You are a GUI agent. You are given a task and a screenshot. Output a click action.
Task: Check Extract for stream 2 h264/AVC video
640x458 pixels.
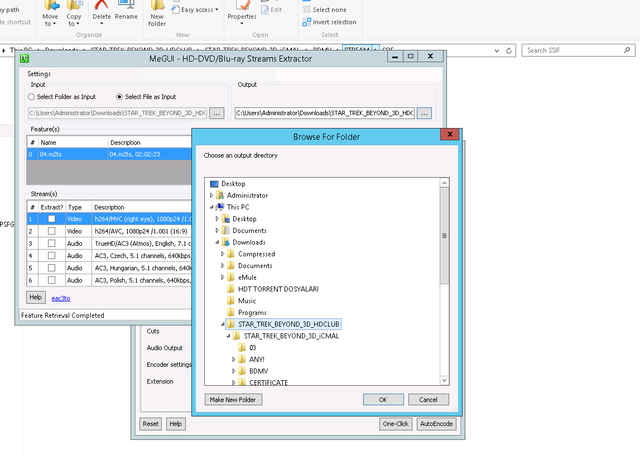click(x=51, y=231)
